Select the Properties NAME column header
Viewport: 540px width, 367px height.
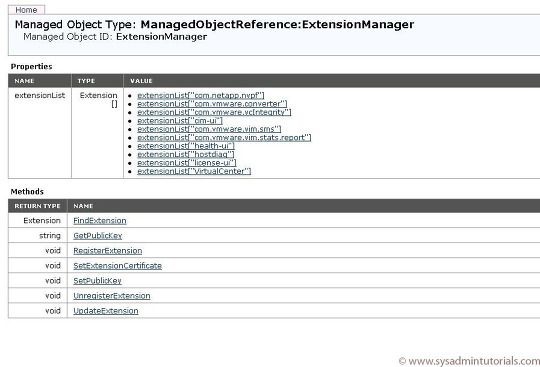[x=40, y=81]
